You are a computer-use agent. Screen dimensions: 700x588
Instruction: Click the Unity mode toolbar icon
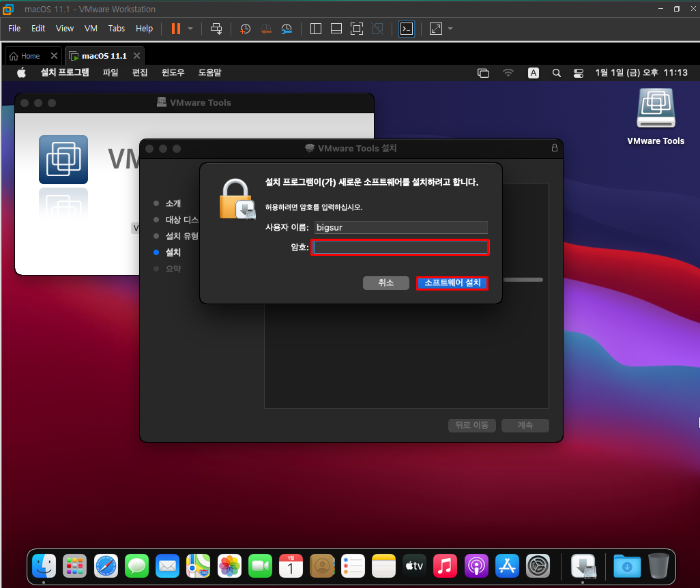(x=377, y=29)
